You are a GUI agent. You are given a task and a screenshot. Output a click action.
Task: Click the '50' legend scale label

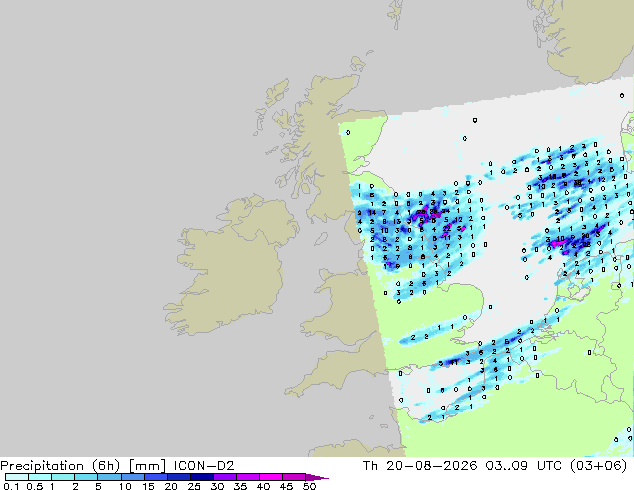[309, 486]
